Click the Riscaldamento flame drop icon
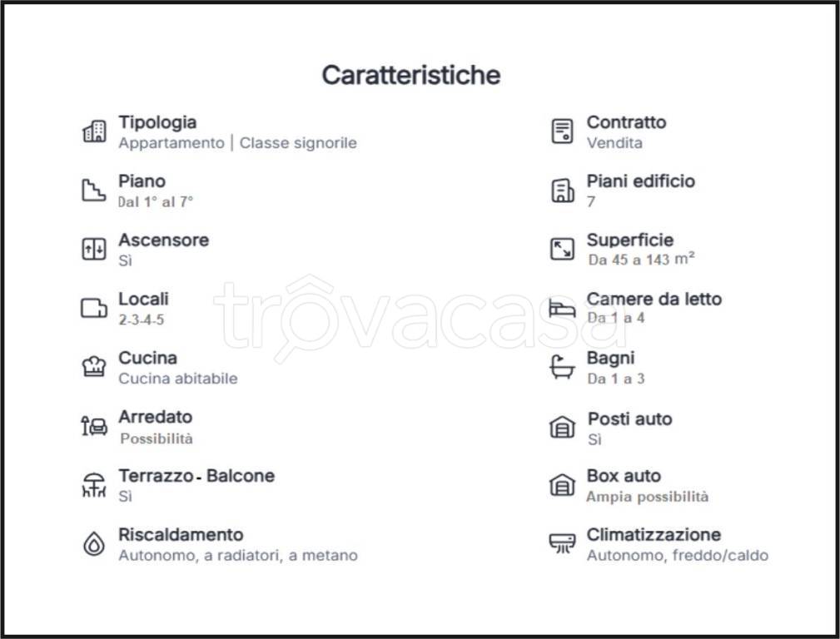 94,544
